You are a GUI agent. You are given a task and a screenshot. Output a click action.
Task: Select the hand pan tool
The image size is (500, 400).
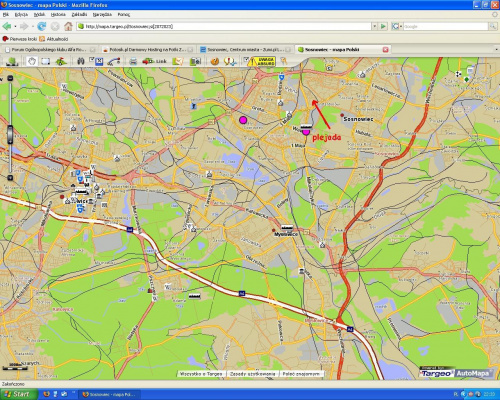point(32,61)
